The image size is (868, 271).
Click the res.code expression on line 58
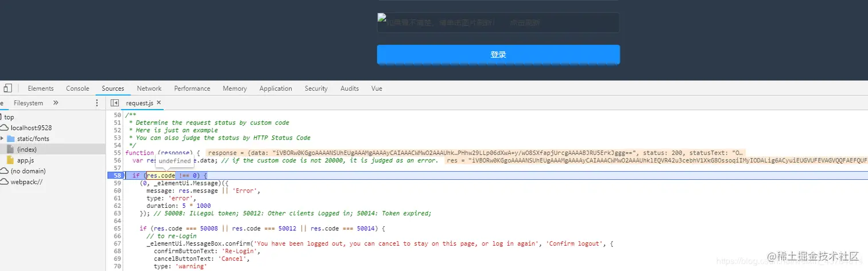click(x=161, y=175)
